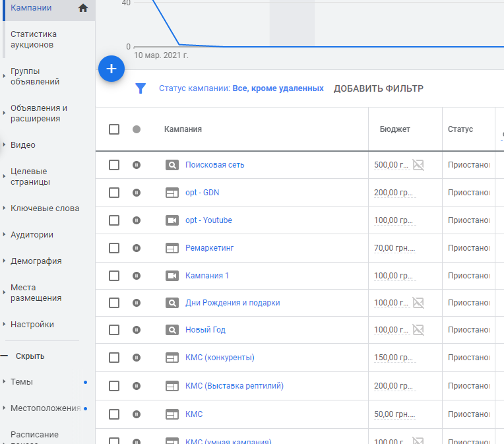The width and height of the screenshot is (504, 444).
Task: Click the blue plus new campaign button
Action: (x=111, y=69)
